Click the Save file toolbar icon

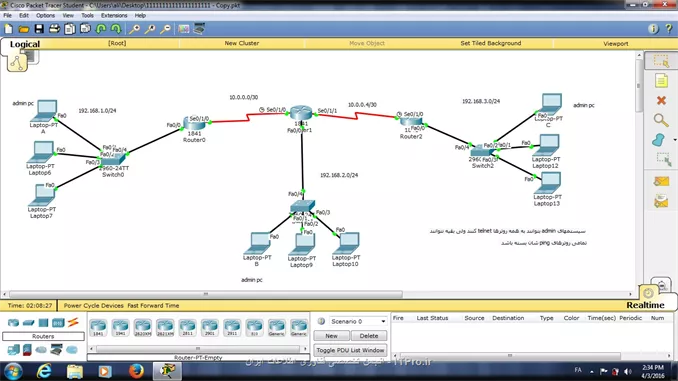39,29
